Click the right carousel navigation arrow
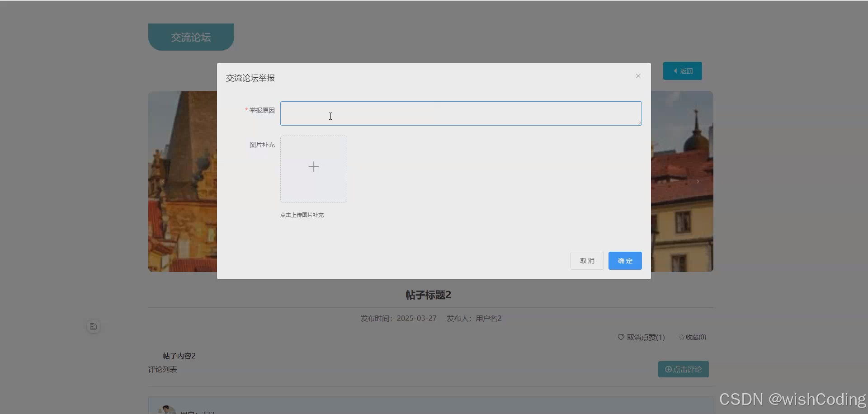868x414 pixels. pyautogui.click(x=698, y=182)
